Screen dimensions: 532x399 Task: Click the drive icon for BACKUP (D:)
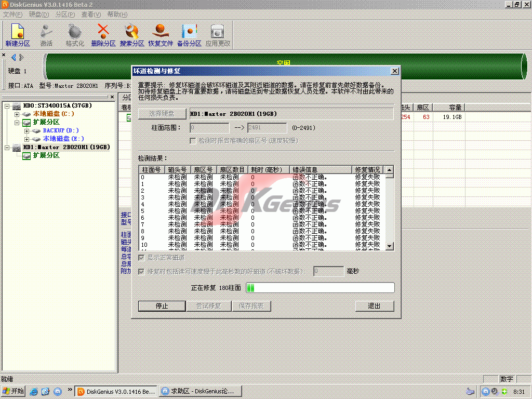pyautogui.click(x=36, y=130)
